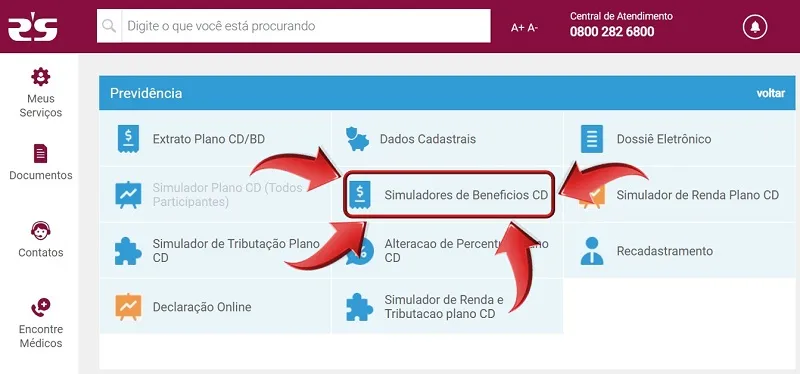Open Simulador de Renda e Tributacao plano CD
This screenshot has width=800, height=374.
click(x=447, y=306)
